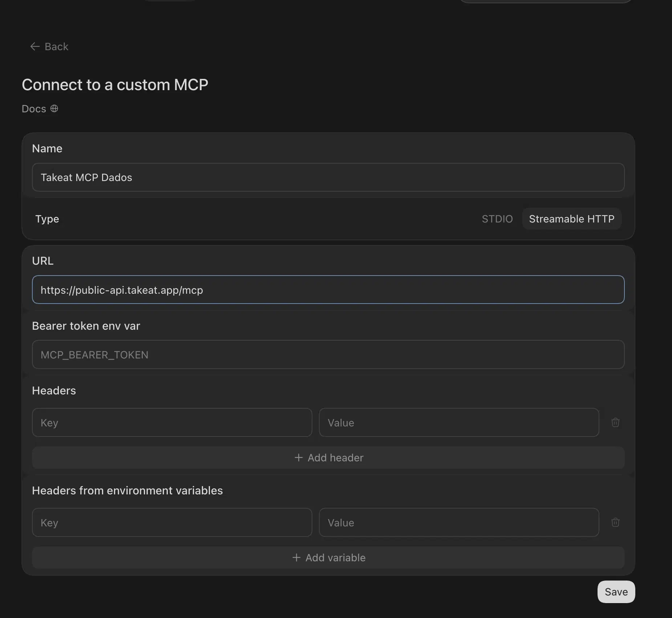Click the Name input field
Image resolution: width=672 pixels, height=618 pixels.
click(328, 177)
